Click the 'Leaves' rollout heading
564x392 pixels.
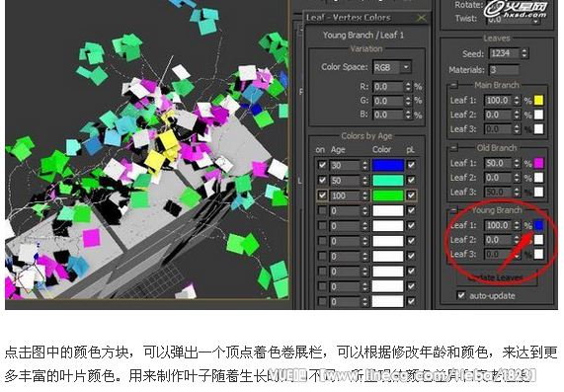click(x=497, y=39)
